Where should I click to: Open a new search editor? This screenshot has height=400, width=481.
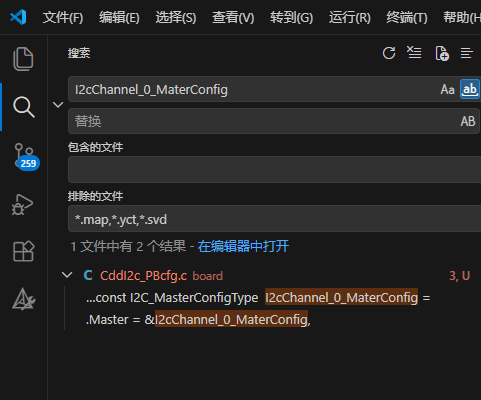[x=442, y=53]
